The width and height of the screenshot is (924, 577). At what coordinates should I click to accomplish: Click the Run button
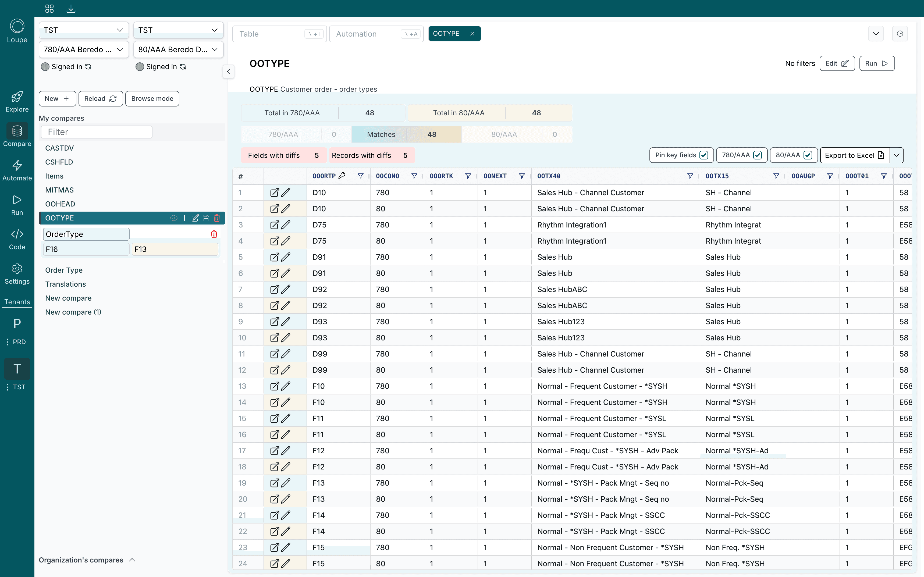pos(877,63)
